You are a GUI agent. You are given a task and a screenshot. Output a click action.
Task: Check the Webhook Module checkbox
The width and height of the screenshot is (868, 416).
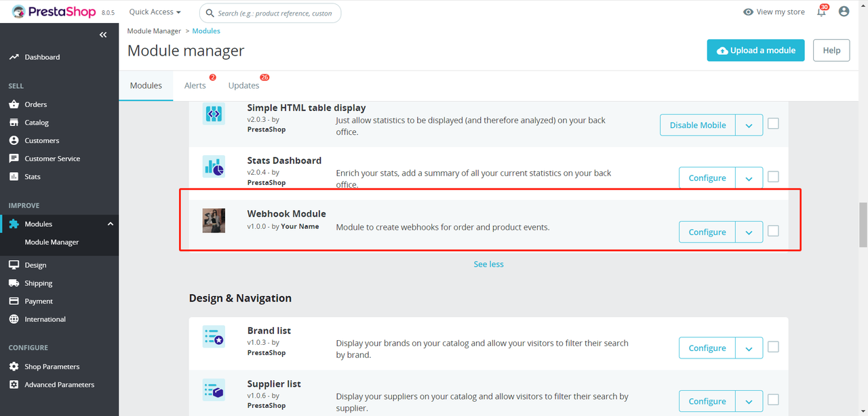(x=773, y=231)
